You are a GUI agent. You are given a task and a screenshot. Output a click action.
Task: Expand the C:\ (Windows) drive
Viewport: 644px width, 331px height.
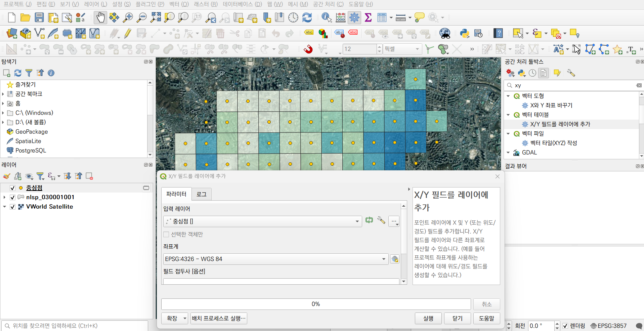click(x=3, y=113)
